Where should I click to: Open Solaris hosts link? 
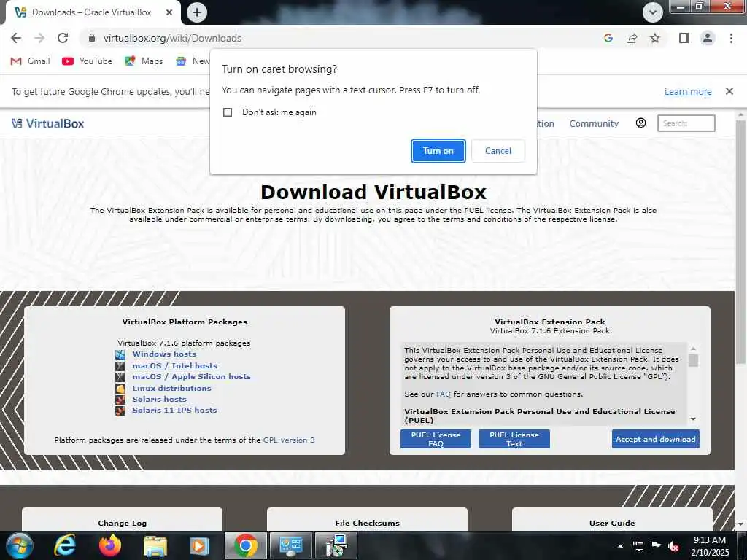159,399
